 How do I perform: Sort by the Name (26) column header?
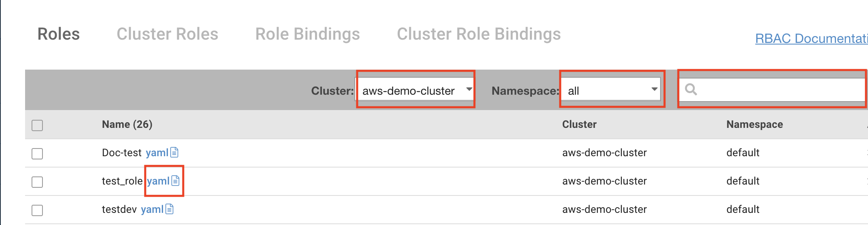coord(127,124)
